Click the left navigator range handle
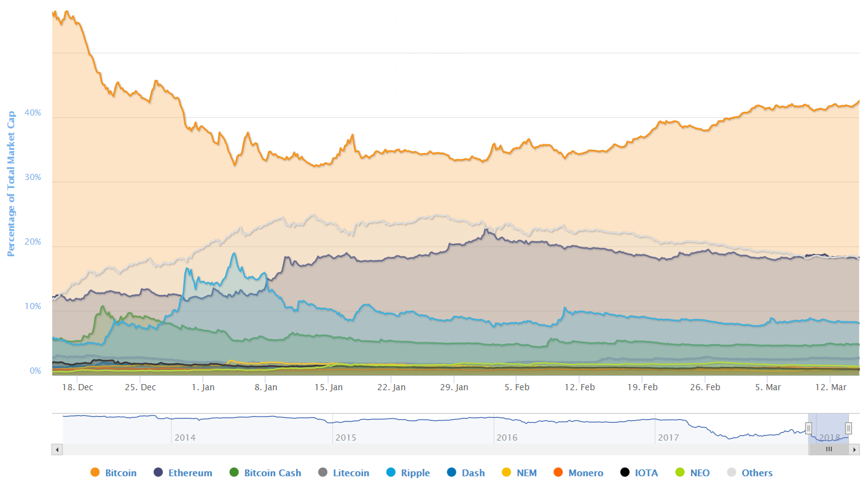Image resolution: width=868 pixels, height=483 pixels. click(x=808, y=428)
